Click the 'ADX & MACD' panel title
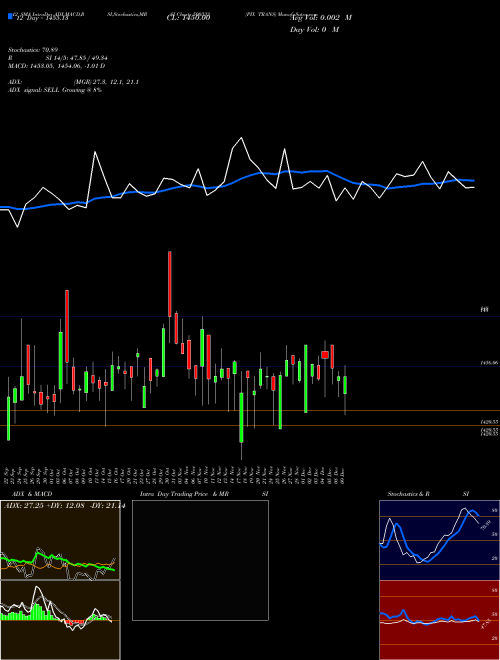The width and height of the screenshot is (500, 660). coord(32,494)
